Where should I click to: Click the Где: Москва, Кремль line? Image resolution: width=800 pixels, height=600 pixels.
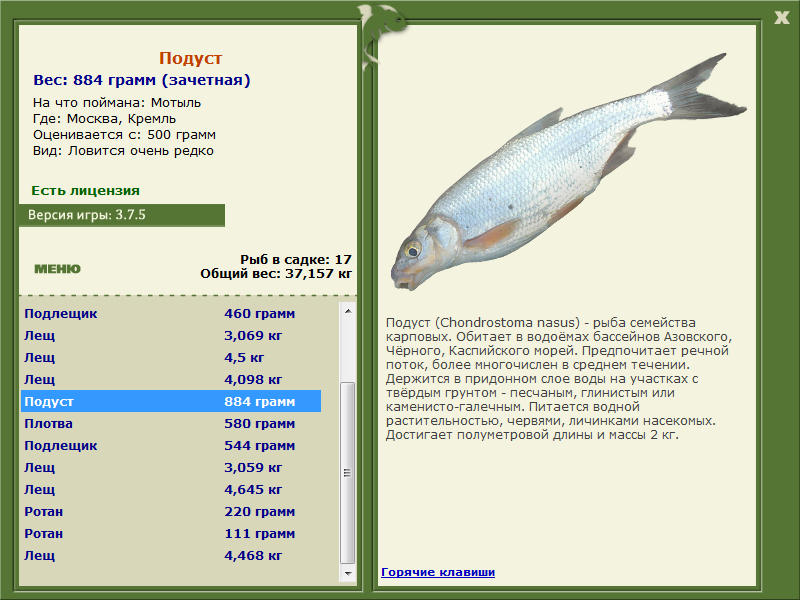tap(105, 119)
